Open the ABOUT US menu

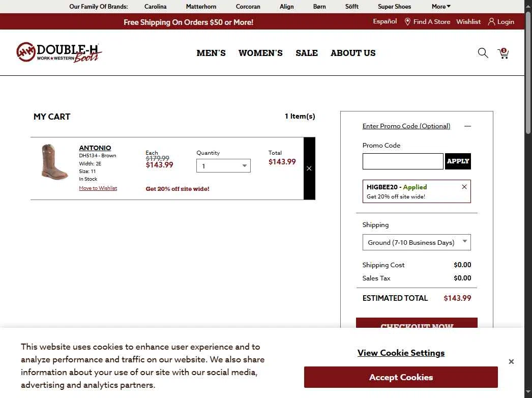click(353, 53)
